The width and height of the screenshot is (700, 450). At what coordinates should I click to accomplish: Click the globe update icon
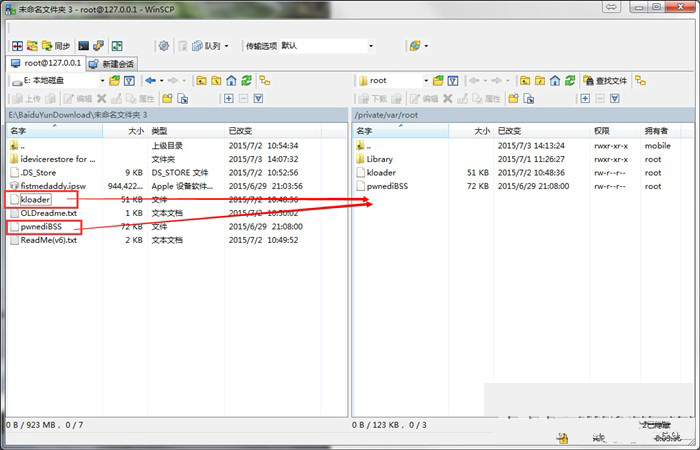pyautogui.click(x=415, y=46)
